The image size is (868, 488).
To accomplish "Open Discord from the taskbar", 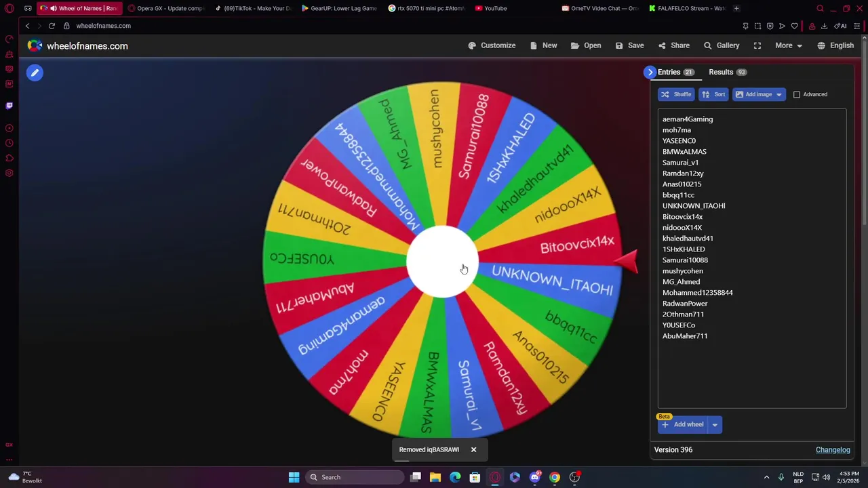I will (x=534, y=477).
